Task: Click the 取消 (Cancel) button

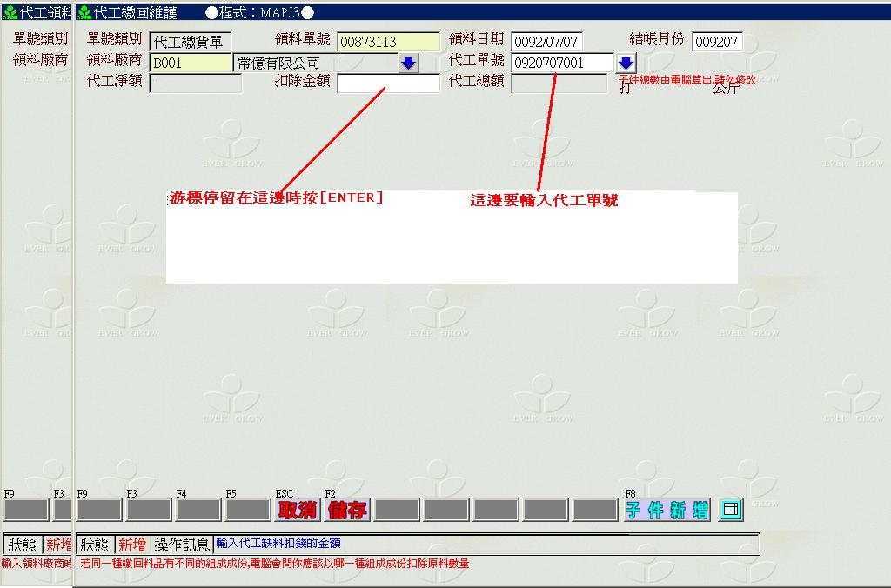Action: 297,511
